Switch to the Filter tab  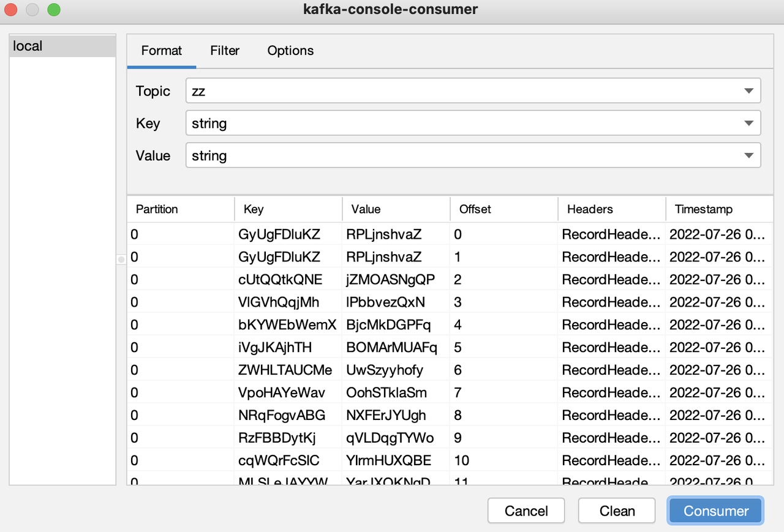pos(224,51)
